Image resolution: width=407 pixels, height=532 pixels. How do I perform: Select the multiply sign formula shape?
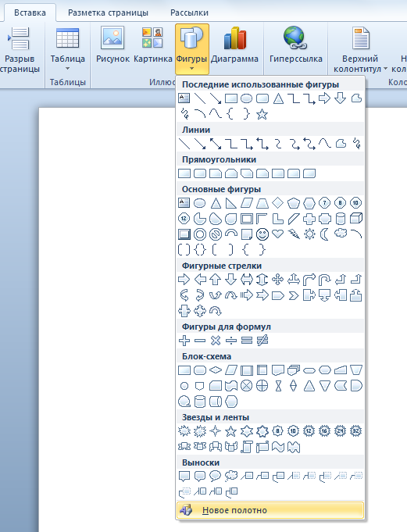pos(216,341)
